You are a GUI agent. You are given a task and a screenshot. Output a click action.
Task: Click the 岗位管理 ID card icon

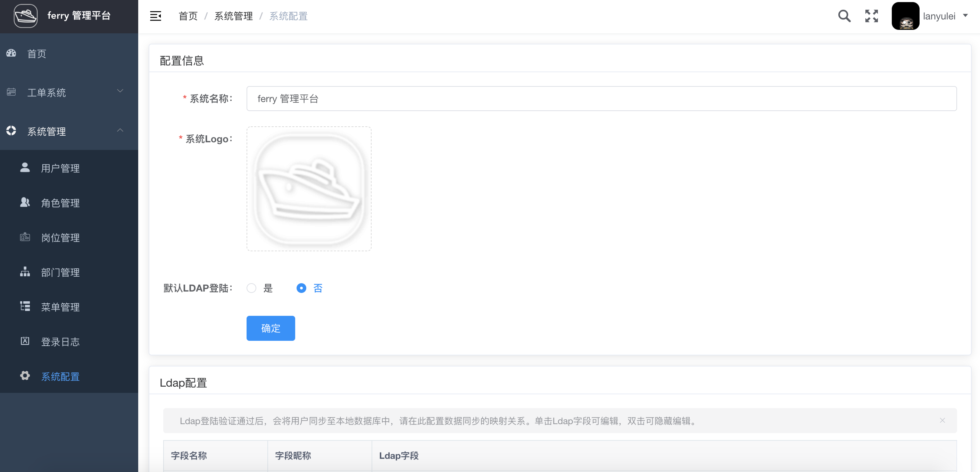25,237
